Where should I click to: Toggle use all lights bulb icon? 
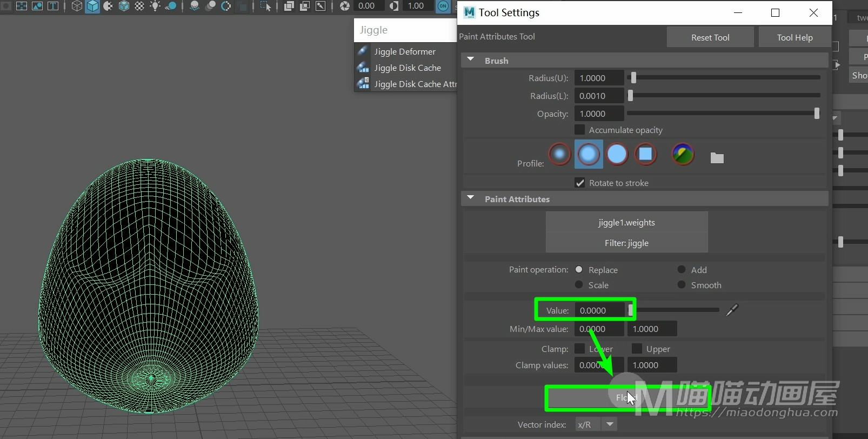[x=155, y=6]
